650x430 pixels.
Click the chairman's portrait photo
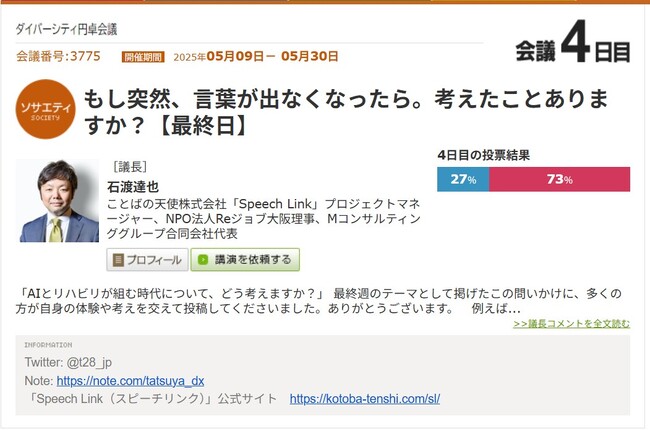click(58, 201)
